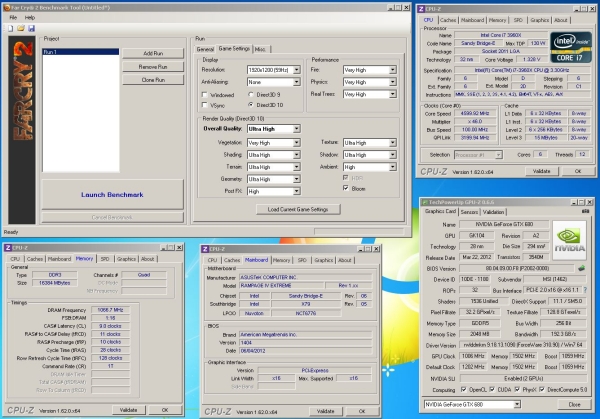The image size is (600, 419).
Task: Click the CPU-Z Memory window title icon
Action: click(8, 248)
